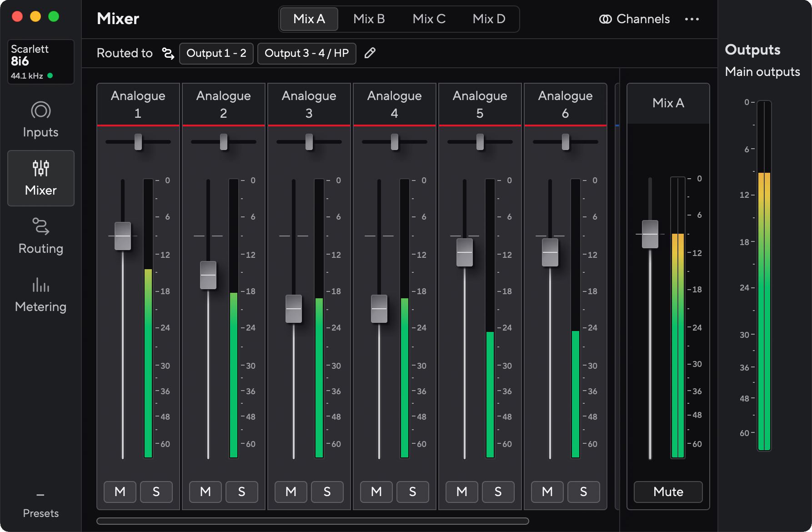812x532 pixels.
Task: Open the Inputs page
Action: [x=40, y=120]
